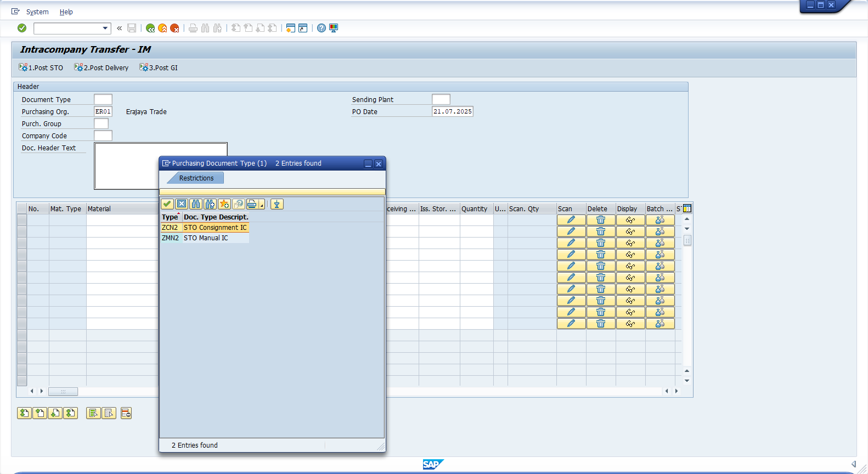Screen dimensions: 868x474
Task: Select the ZMN2 STO Manual IC entry
Action: pyautogui.click(x=205, y=238)
